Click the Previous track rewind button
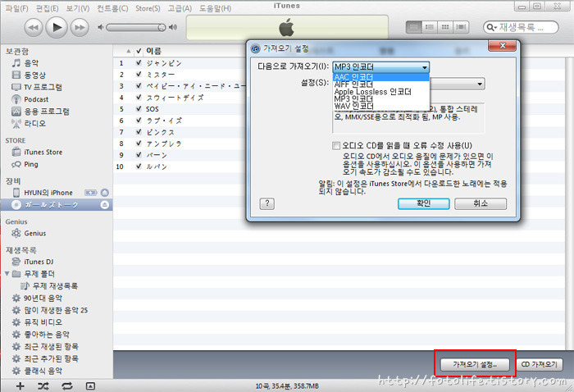 click(x=34, y=27)
